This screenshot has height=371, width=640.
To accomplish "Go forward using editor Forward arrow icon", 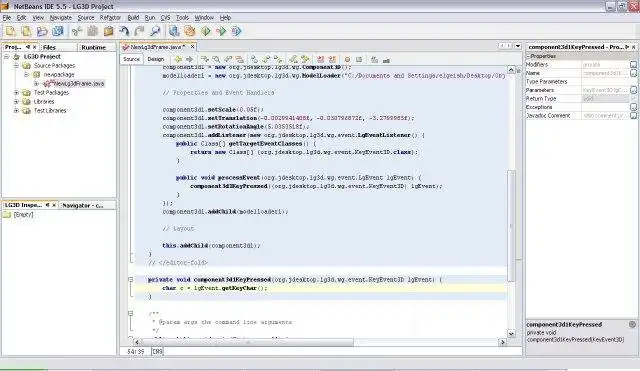I will tap(189, 60).
